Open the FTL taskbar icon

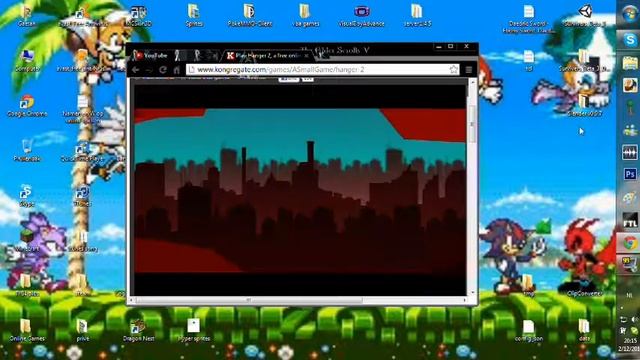pos(630,220)
